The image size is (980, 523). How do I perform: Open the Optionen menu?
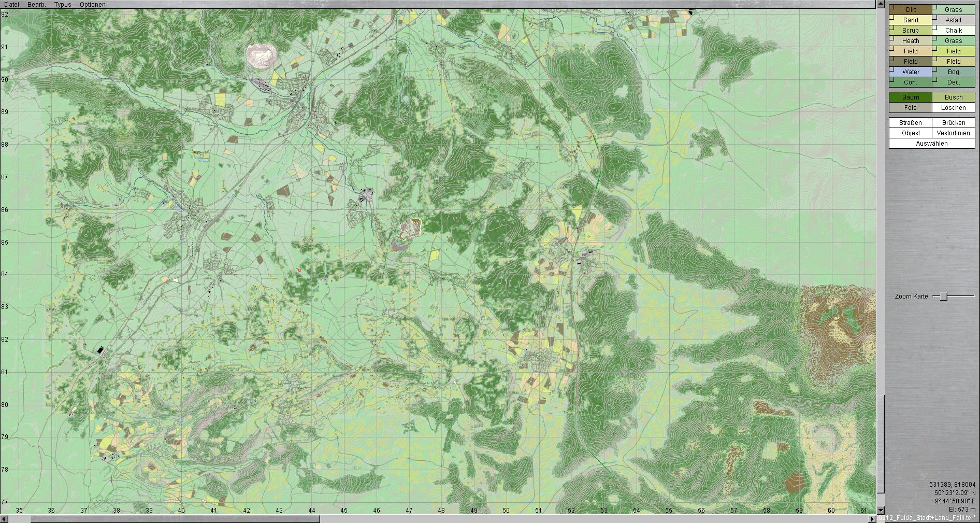[x=92, y=4]
